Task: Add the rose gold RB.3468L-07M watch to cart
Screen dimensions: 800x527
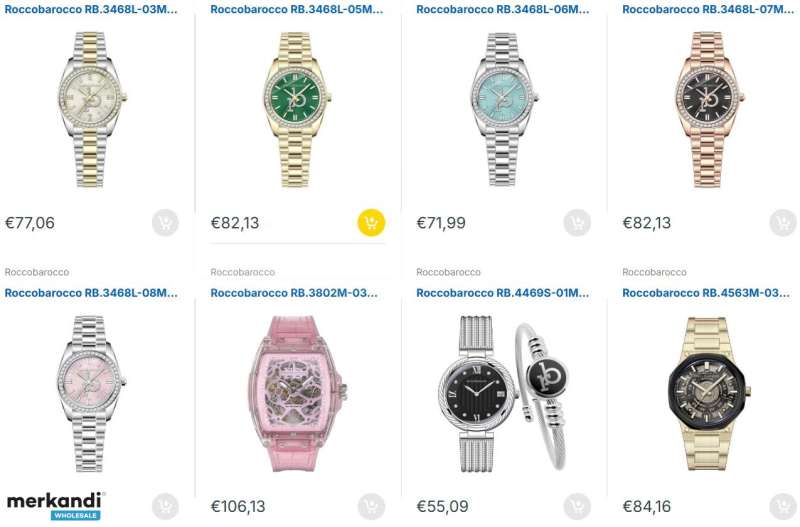Action: pyautogui.click(x=783, y=222)
